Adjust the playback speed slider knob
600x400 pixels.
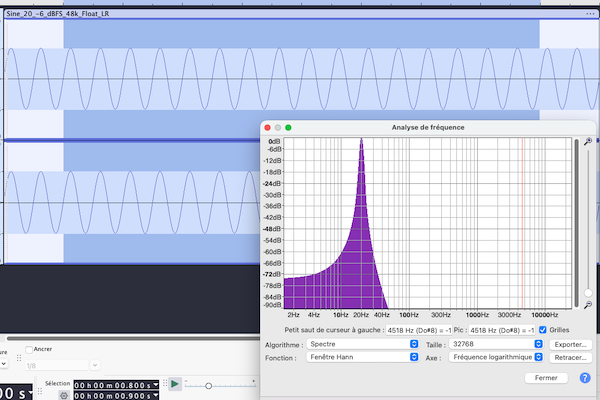(208, 386)
